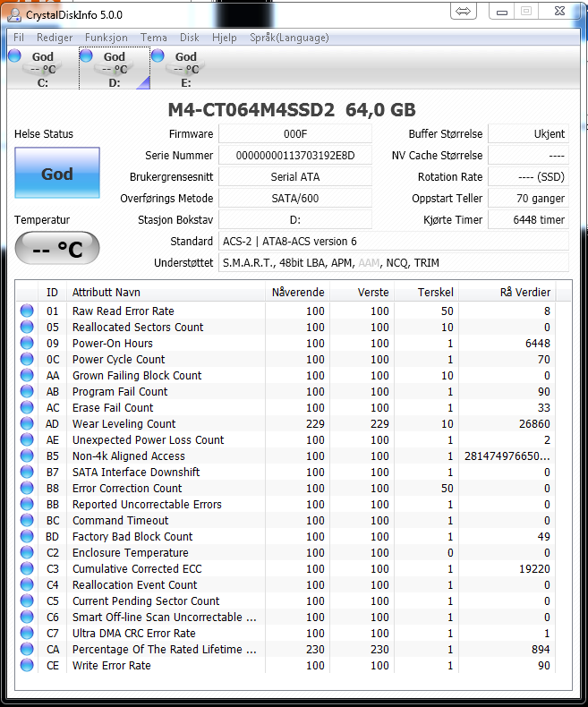Select the D: drive tab
This screenshot has width=588, height=707.
coord(115,69)
